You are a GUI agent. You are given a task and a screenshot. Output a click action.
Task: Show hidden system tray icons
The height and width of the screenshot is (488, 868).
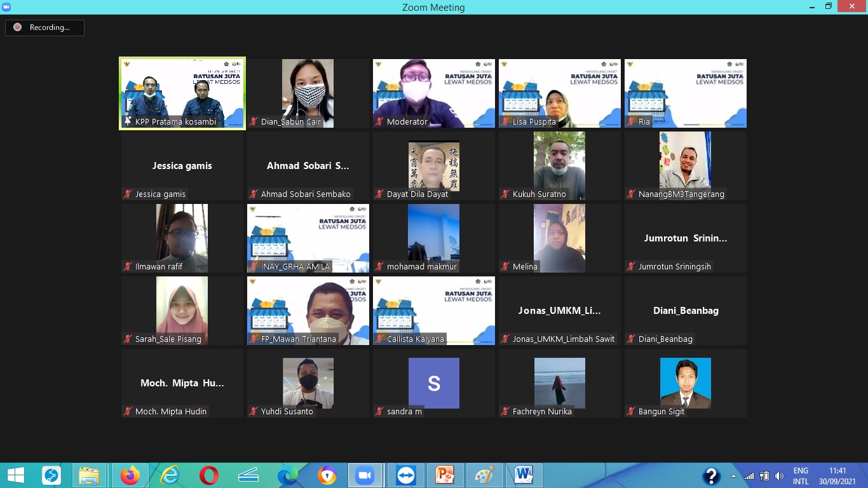(734, 476)
